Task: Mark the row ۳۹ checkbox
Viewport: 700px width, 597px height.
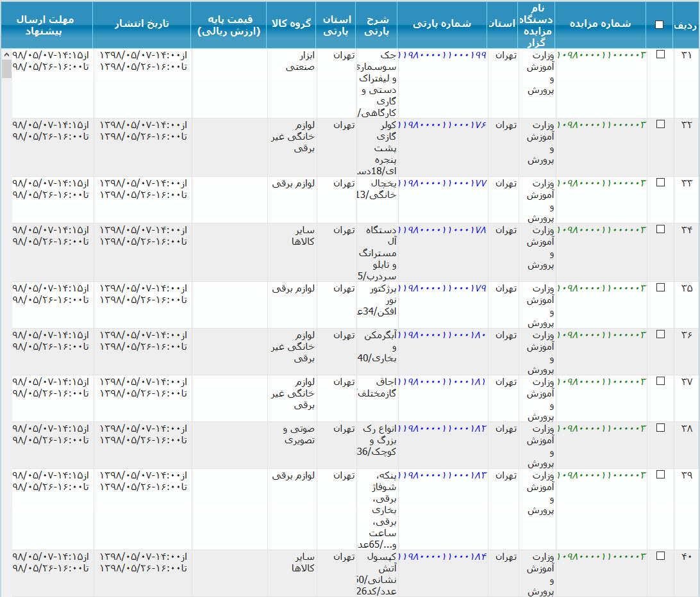Action: pos(660,475)
